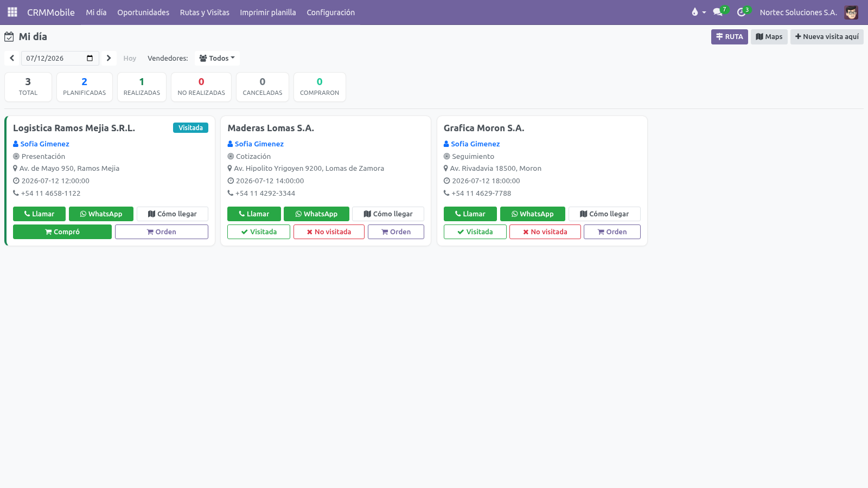The width and height of the screenshot is (868, 488).
Task: Click the RUTA button
Action: [730, 37]
